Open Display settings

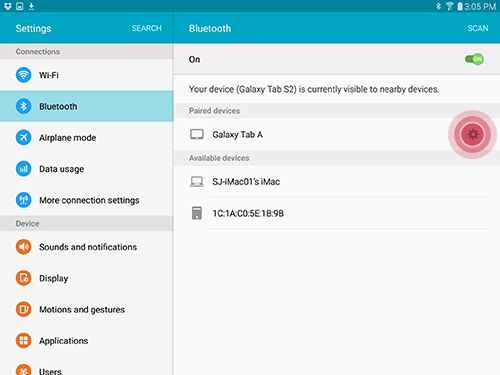(87, 278)
